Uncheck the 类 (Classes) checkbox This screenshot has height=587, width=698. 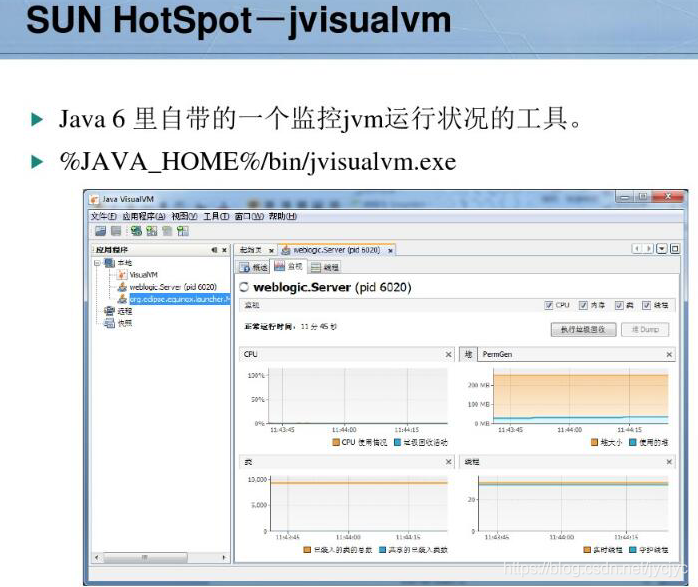point(619,305)
